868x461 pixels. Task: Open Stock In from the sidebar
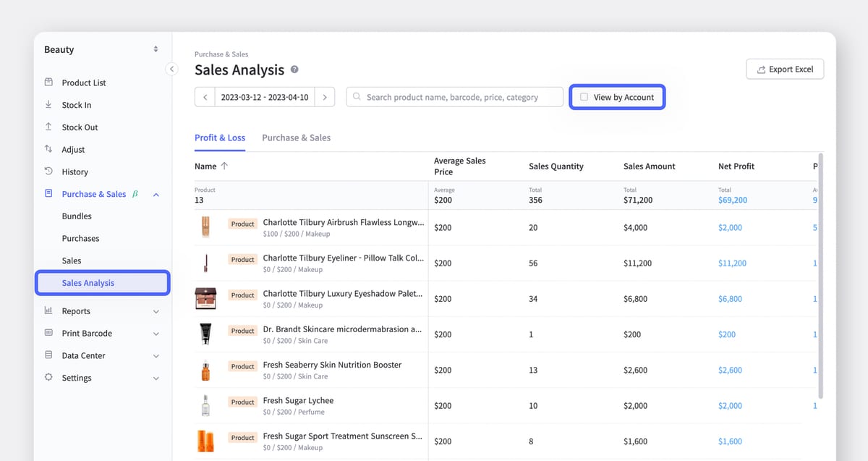click(47, 104)
